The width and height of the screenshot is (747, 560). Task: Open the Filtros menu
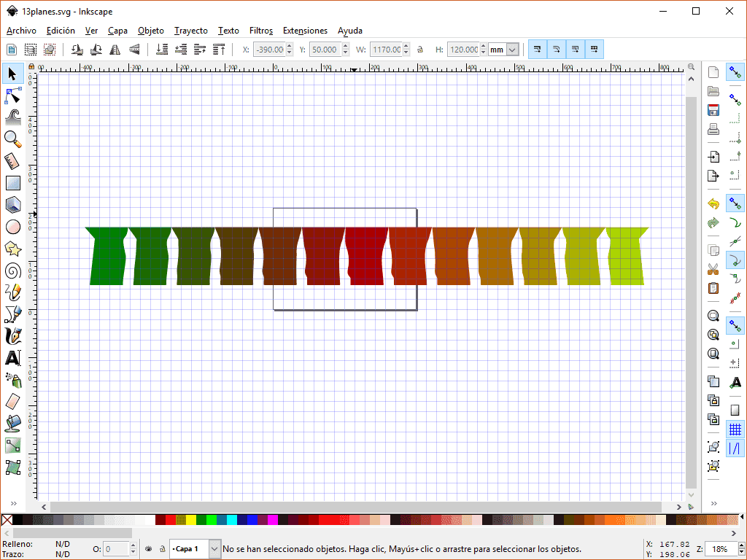click(260, 31)
